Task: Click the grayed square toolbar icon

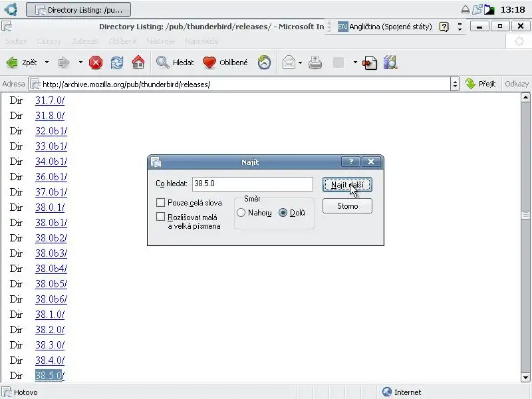Action: pyautogui.click(x=338, y=63)
